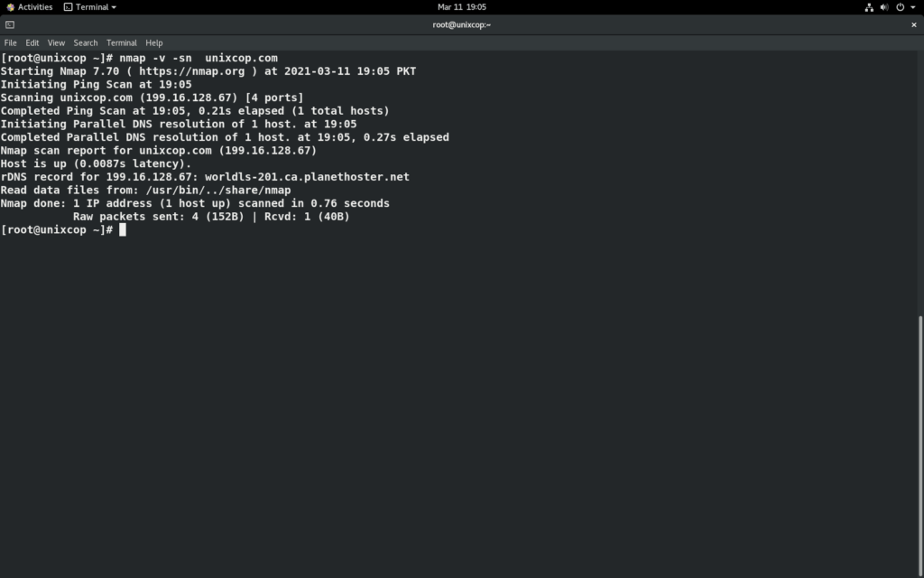Click hostname 'worldls-201.ca.planethoster.net'
924x578 pixels.
[x=307, y=177]
